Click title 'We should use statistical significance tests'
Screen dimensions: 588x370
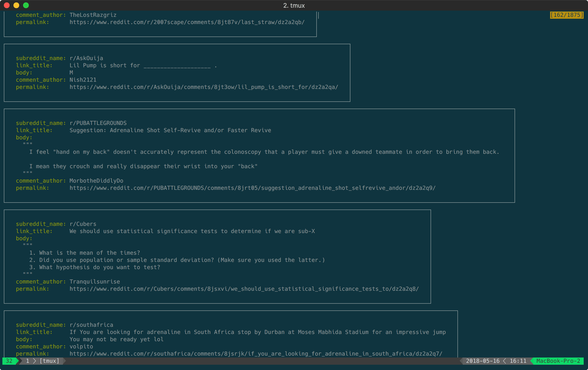point(192,231)
